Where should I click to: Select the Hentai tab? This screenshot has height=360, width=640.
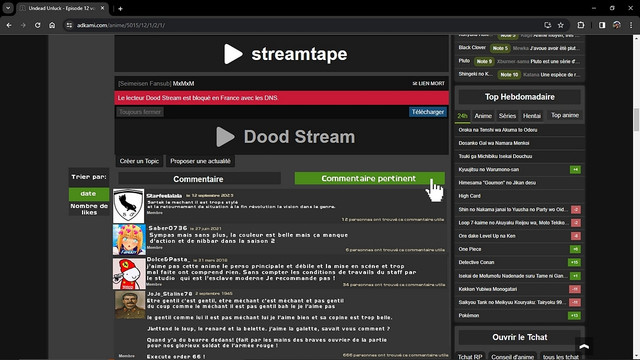(x=532, y=116)
